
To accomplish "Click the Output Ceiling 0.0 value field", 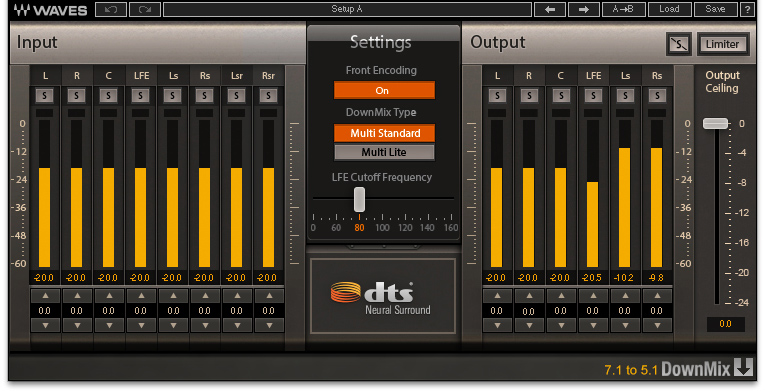I will 725,324.
